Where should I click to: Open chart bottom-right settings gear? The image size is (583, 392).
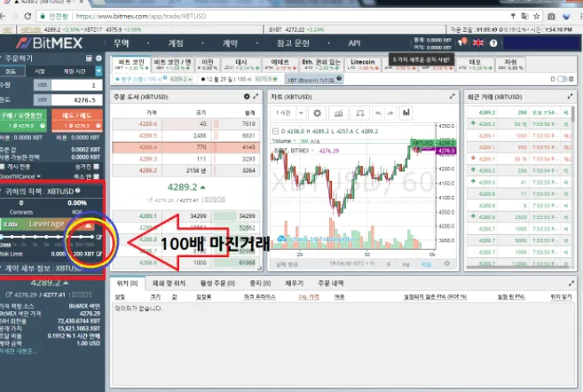pyautogui.click(x=447, y=263)
